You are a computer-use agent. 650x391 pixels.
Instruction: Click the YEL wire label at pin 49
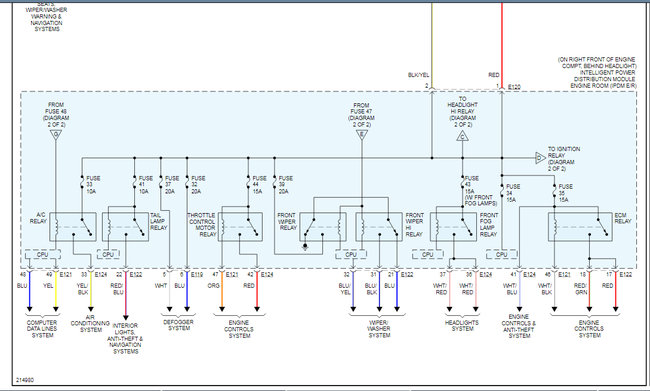coord(48,286)
